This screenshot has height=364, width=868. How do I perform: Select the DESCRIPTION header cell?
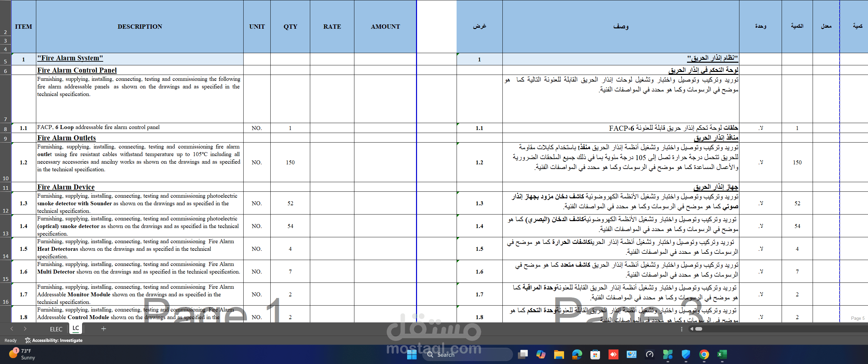click(140, 26)
